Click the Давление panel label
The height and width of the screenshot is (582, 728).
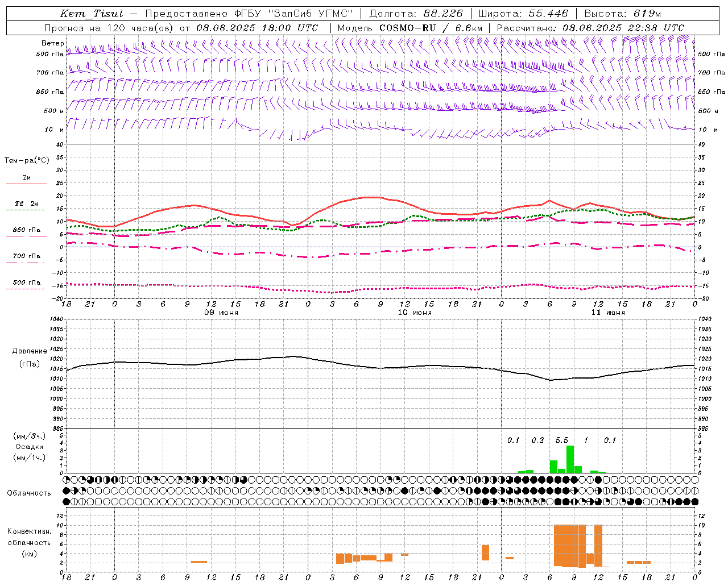pyautogui.click(x=30, y=351)
